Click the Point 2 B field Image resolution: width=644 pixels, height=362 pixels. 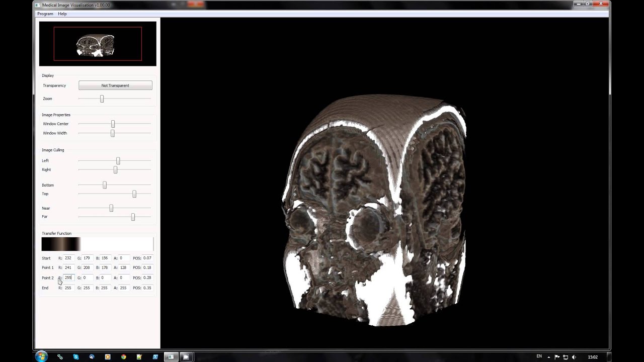(106, 278)
